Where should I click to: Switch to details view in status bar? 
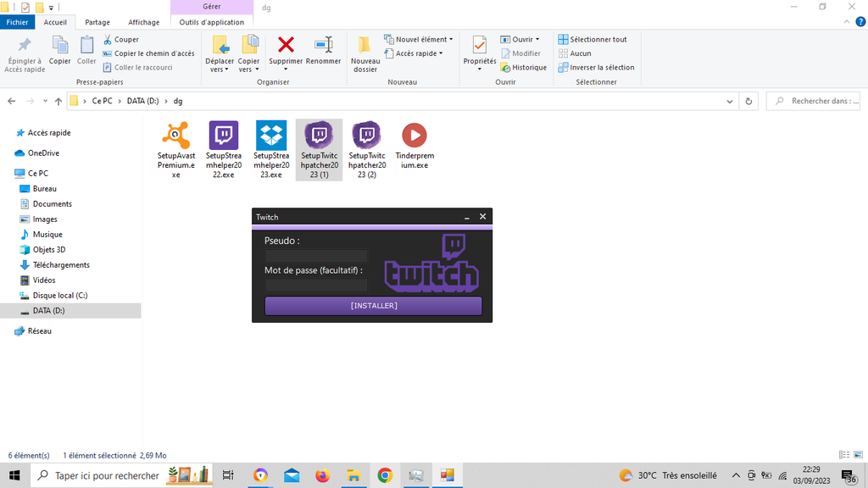tap(844, 455)
